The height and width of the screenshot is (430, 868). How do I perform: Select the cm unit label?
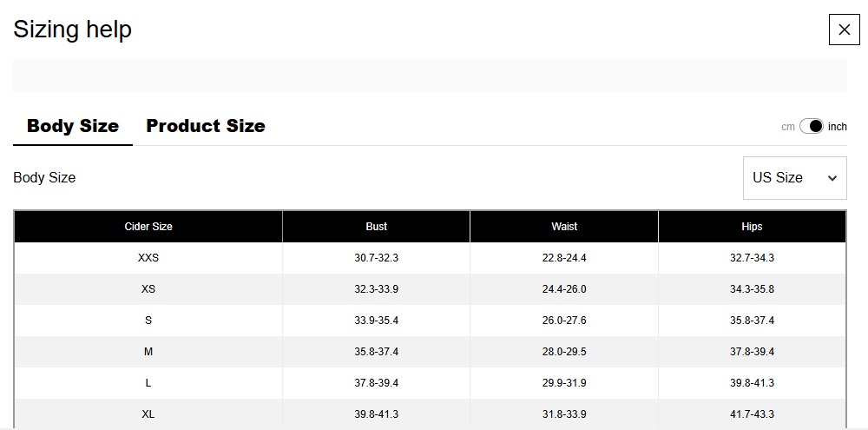(x=788, y=127)
